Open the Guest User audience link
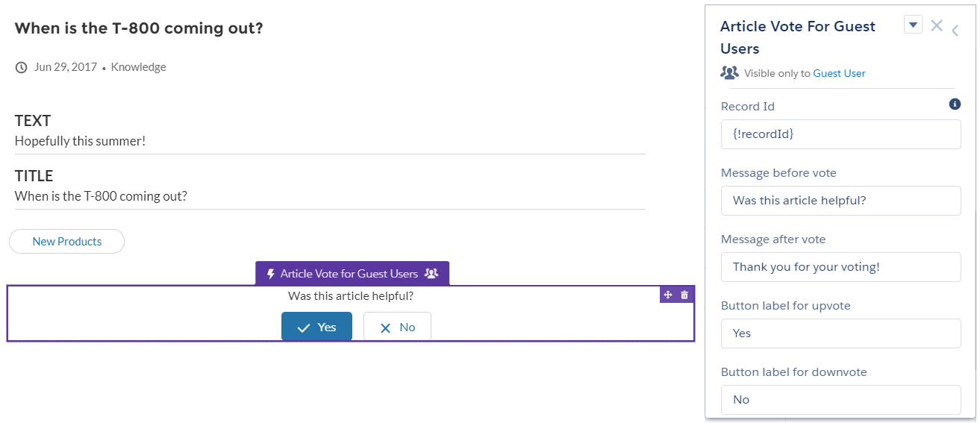The width and height of the screenshot is (980, 423). tap(839, 73)
